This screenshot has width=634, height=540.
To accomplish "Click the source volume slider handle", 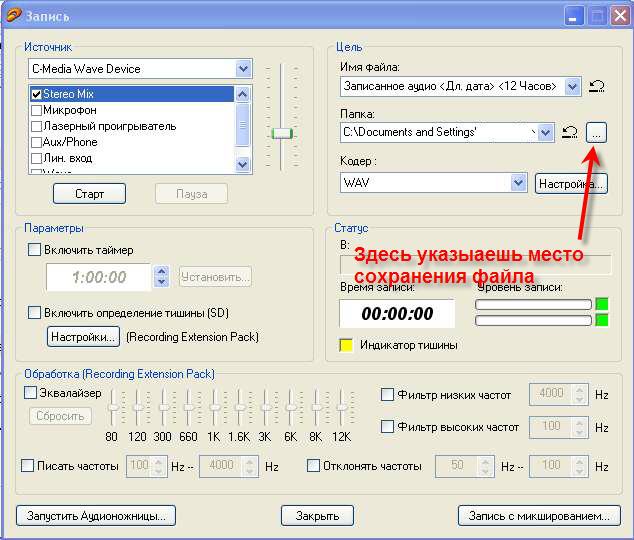I will [x=282, y=133].
